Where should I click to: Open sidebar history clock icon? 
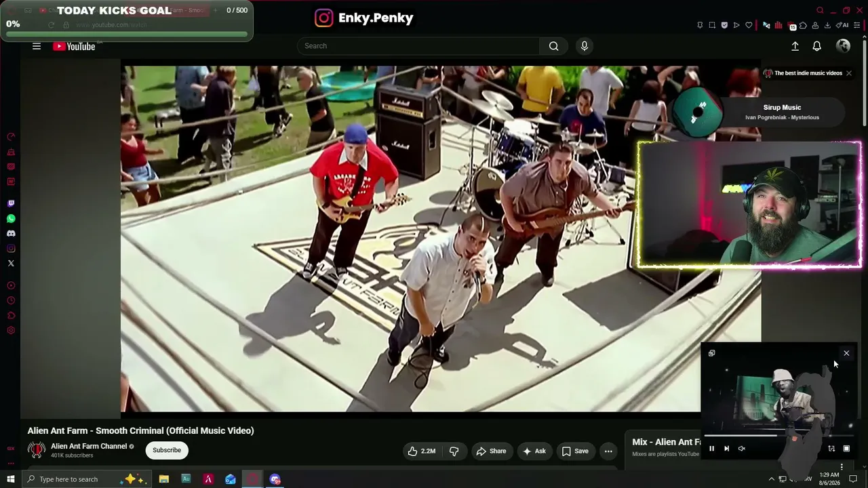pyautogui.click(x=11, y=301)
